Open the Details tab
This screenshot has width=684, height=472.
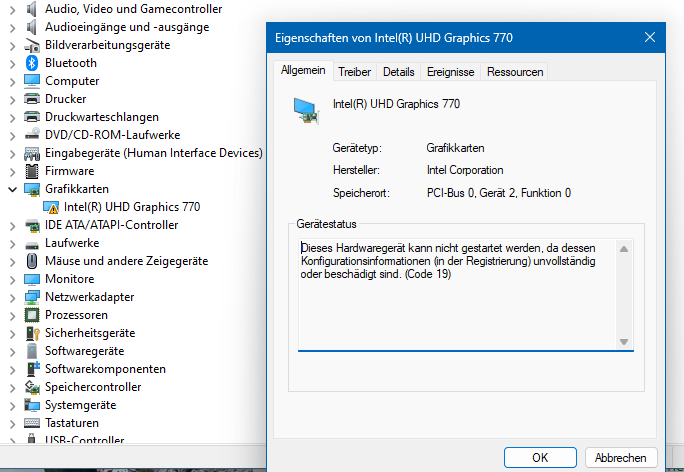399,72
